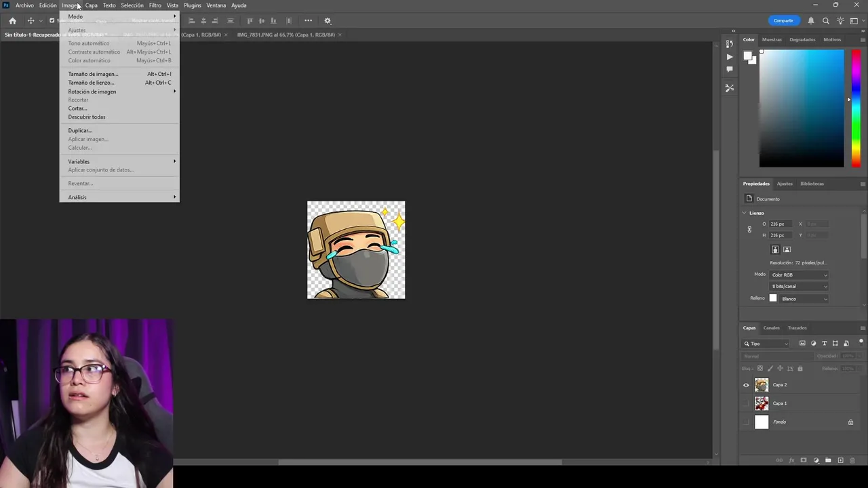
Task: Collapse the Lienzo section
Action: click(x=744, y=213)
